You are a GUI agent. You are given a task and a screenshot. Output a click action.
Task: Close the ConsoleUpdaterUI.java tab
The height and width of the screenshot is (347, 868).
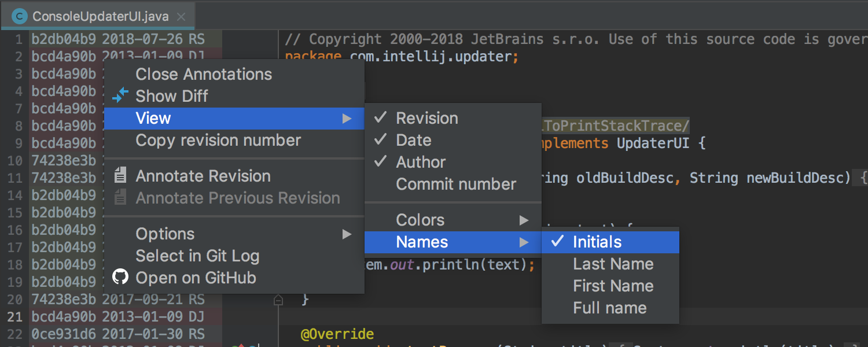(x=181, y=16)
